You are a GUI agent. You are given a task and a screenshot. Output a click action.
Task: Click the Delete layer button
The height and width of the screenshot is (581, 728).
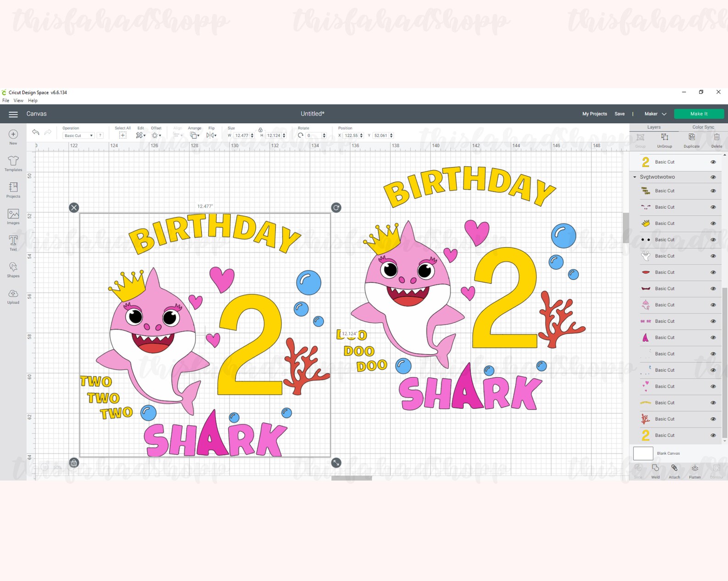[717, 141]
